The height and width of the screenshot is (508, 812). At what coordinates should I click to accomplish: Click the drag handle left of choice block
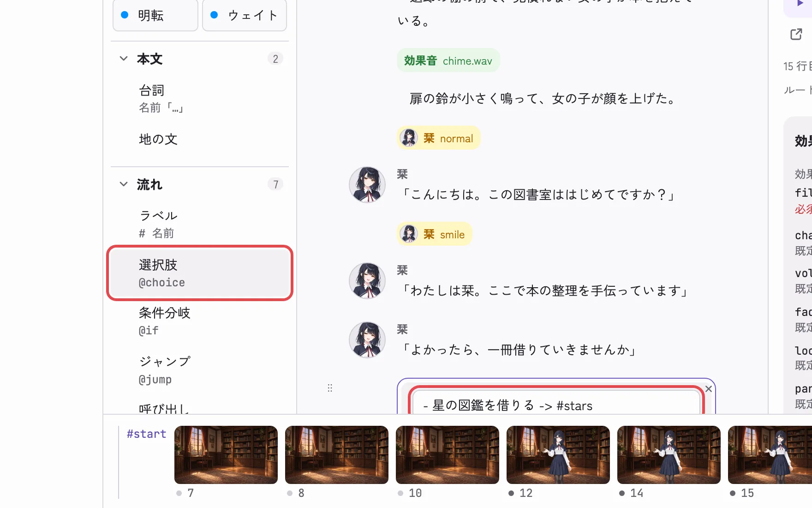[x=330, y=388]
